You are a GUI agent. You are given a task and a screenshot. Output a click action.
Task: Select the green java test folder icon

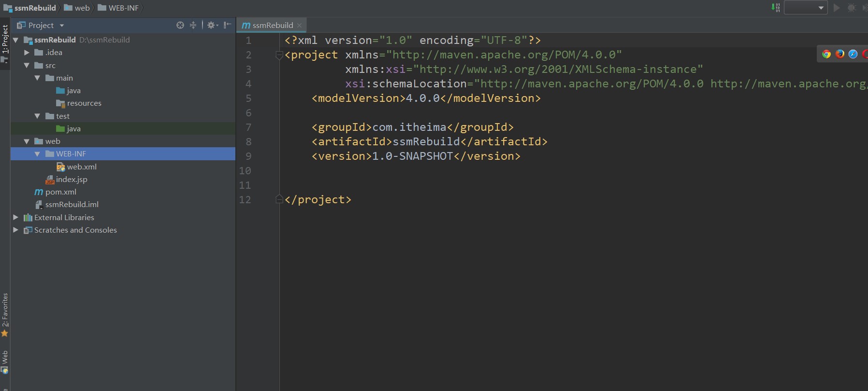tap(60, 128)
